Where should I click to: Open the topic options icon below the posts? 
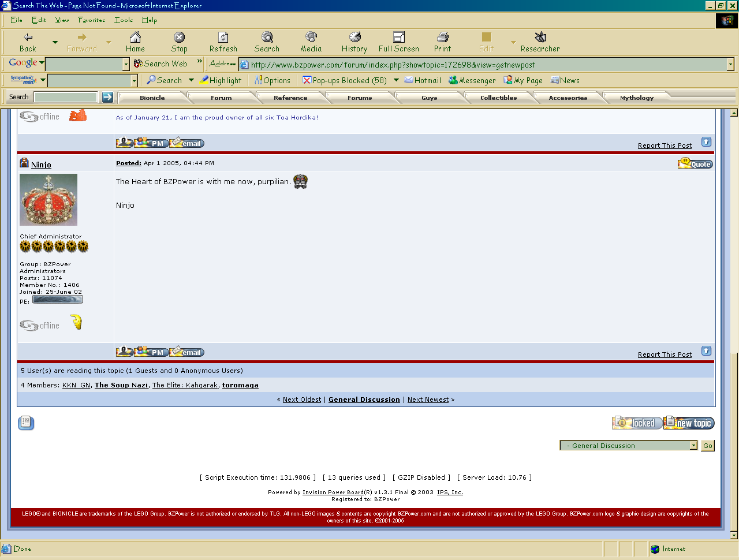[26, 423]
